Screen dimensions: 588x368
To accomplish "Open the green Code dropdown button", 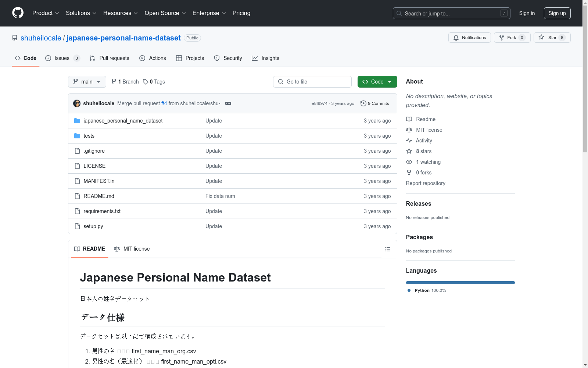I will point(377,82).
